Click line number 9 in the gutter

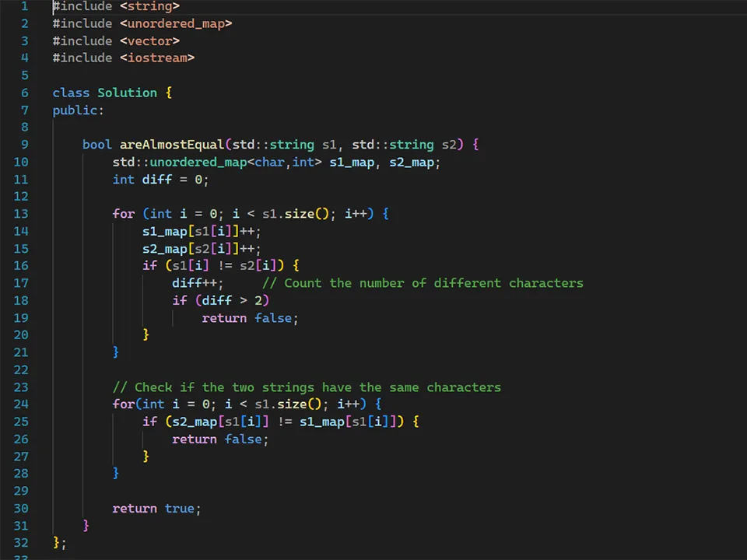(x=24, y=145)
